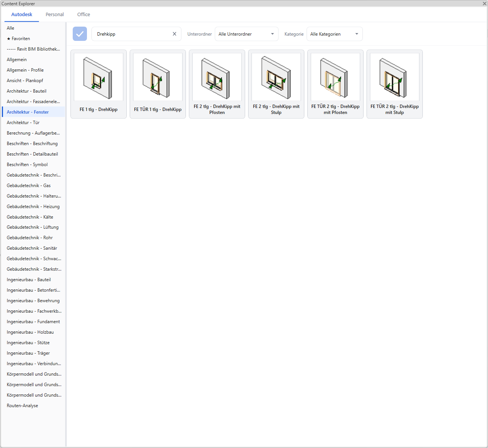Select Allgemein category
Image resolution: width=488 pixels, height=448 pixels.
click(33, 60)
